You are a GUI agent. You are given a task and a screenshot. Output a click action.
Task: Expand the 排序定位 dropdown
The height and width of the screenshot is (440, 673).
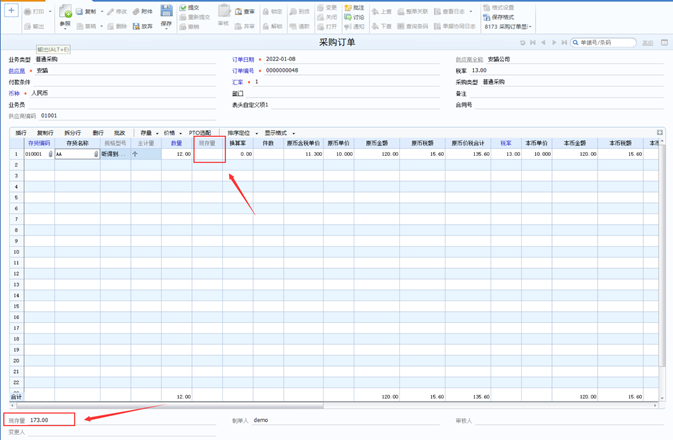point(242,133)
